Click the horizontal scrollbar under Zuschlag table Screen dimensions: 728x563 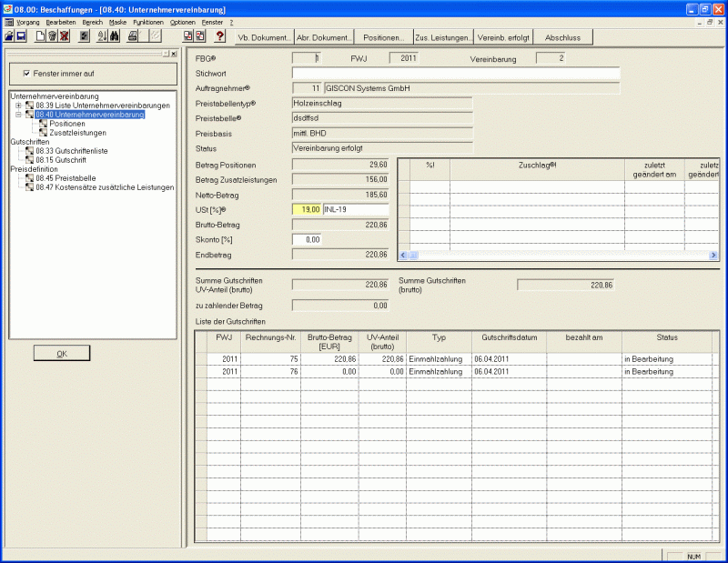(560, 256)
